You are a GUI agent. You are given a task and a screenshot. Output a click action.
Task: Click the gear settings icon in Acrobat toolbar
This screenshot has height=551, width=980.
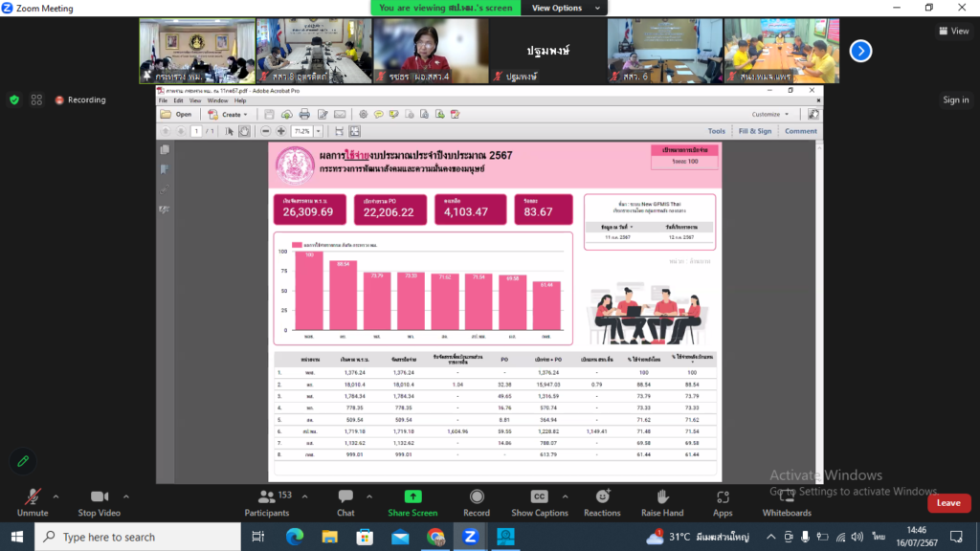coord(363,115)
